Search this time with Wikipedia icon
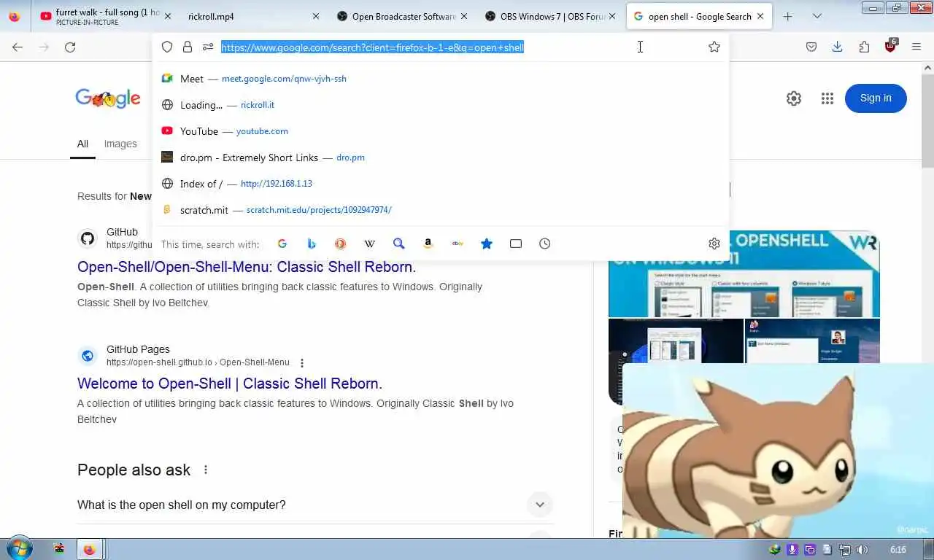 tap(370, 244)
